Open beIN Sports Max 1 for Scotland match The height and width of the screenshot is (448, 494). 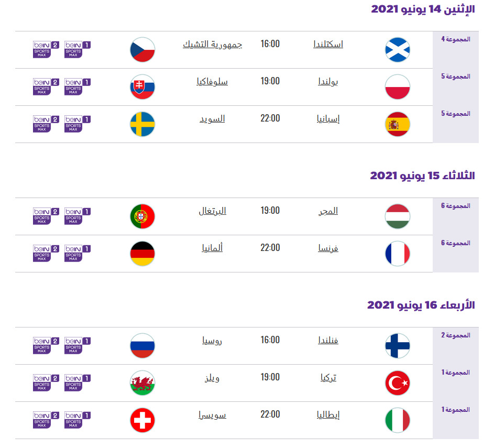78,49
